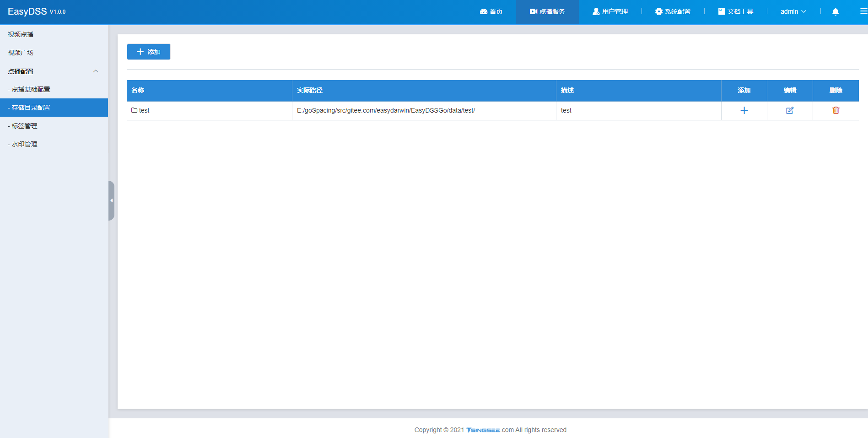Click the E:/goSpacing path cell
The height and width of the screenshot is (438, 868).
[424, 110]
